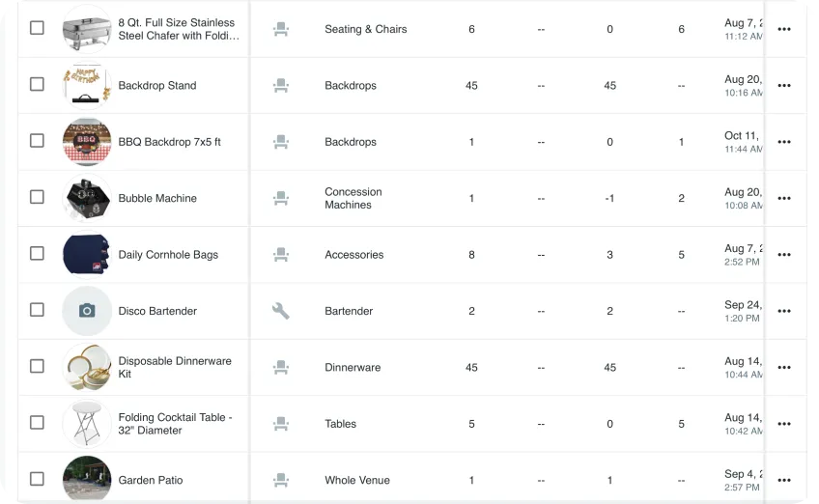Click the Garden Patio thumbnail photo

tap(87, 479)
